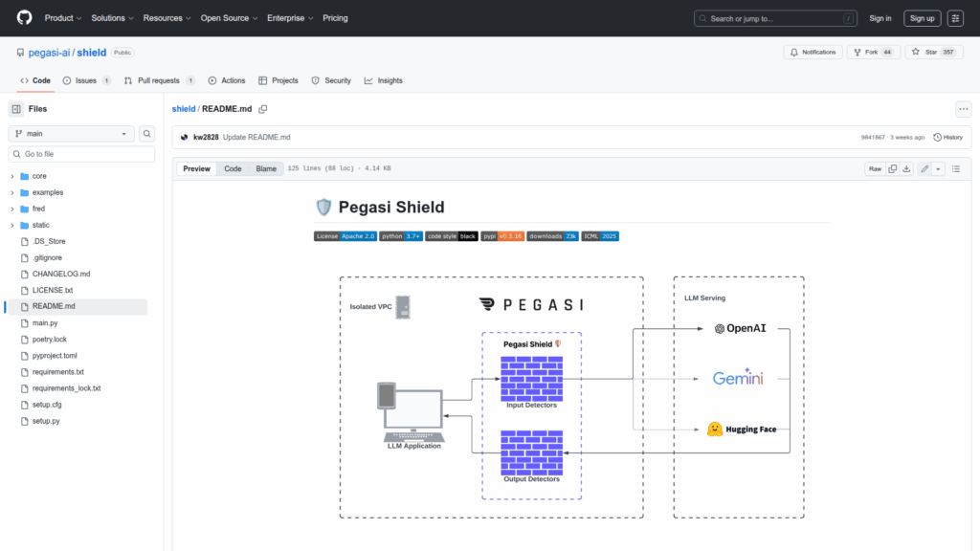The height and width of the screenshot is (551, 980).
Task: Open Raw file view
Action: pos(875,168)
